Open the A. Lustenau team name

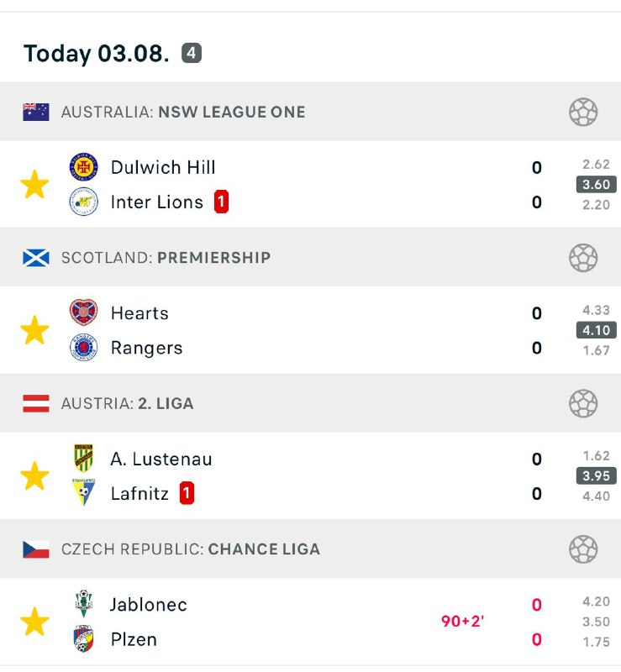pos(161,459)
